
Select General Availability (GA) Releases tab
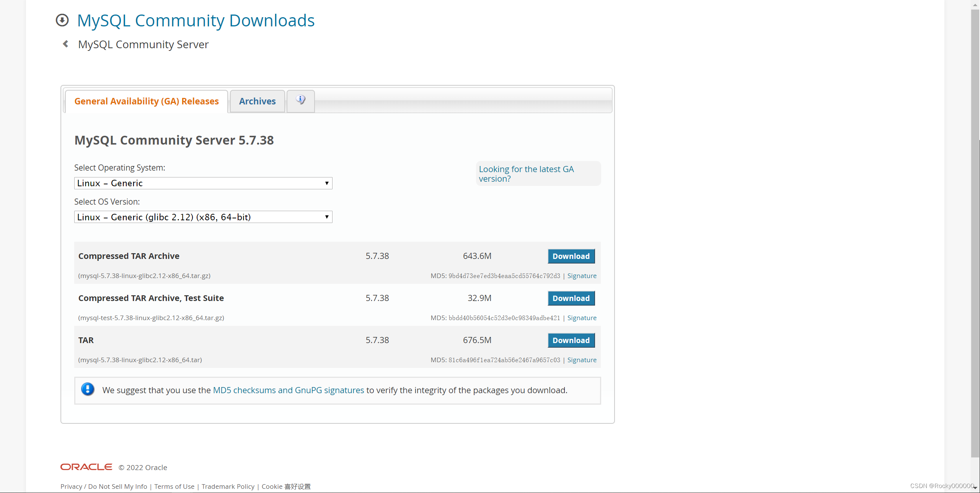tap(147, 101)
